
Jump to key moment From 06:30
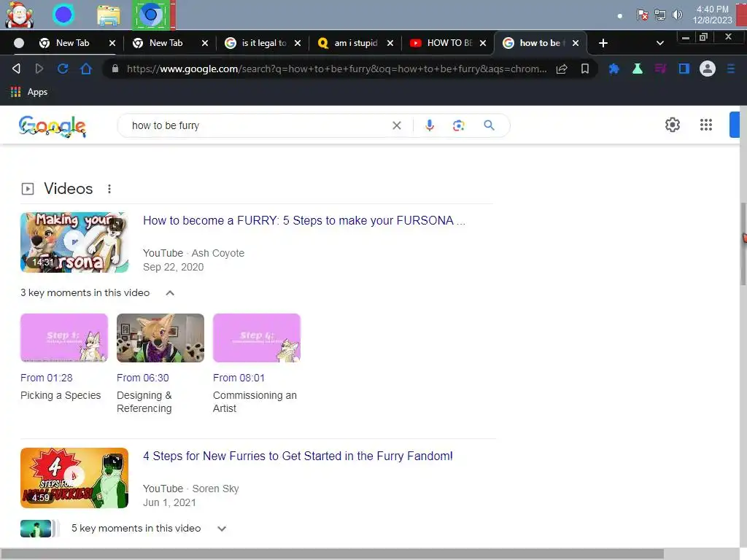pyautogui.click(x=143, y=378)
